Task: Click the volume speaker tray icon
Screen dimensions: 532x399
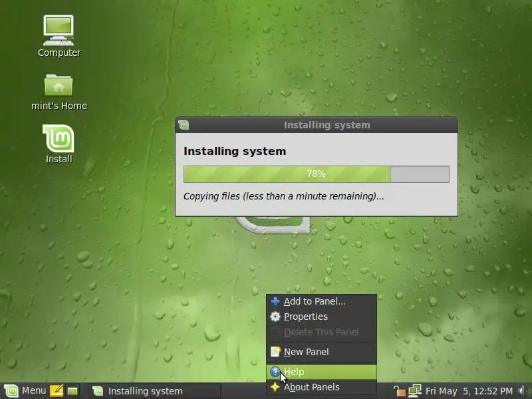Action: 522,391
